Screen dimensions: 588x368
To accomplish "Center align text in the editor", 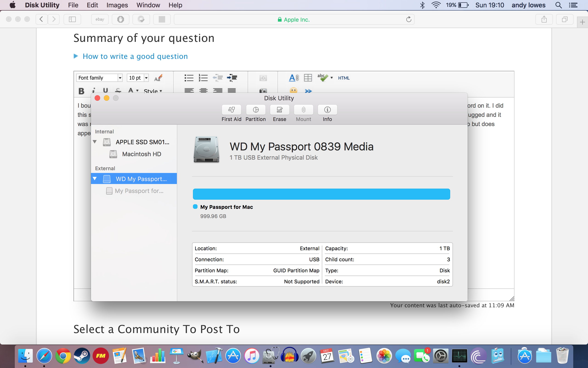I will pos(203,91).
